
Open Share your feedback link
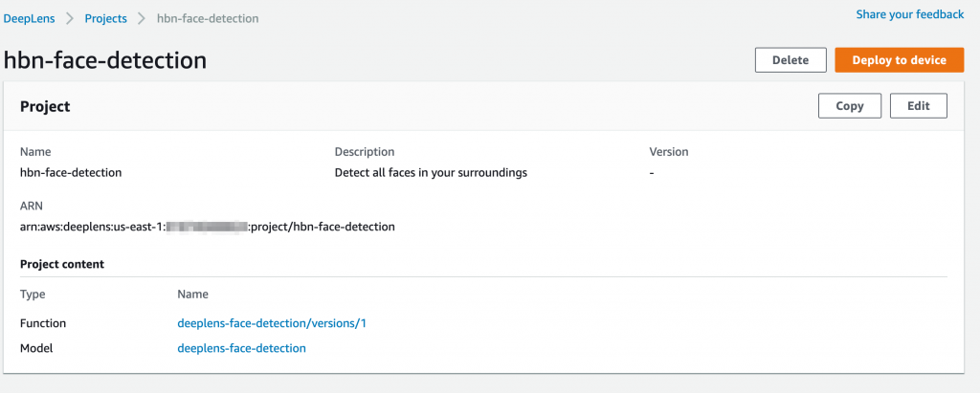(x=909, y=14)
